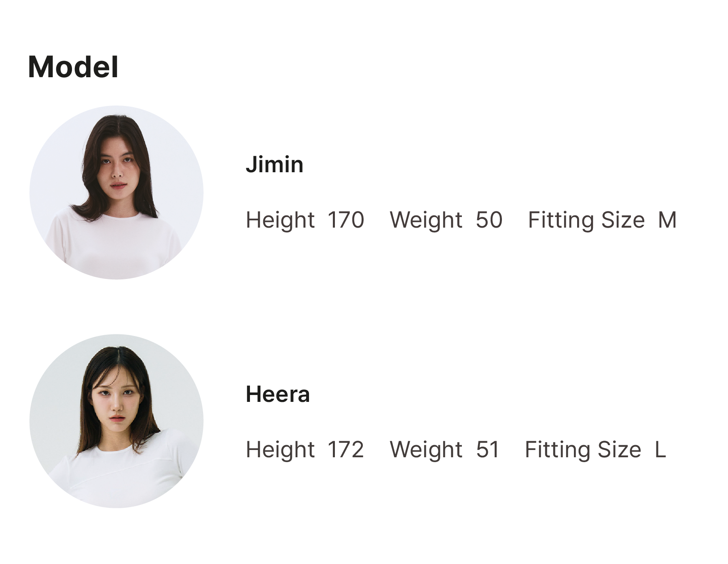Click Heera's fitting size L
This screenshot has height=564, width=728.
click(x=660, y=449)
